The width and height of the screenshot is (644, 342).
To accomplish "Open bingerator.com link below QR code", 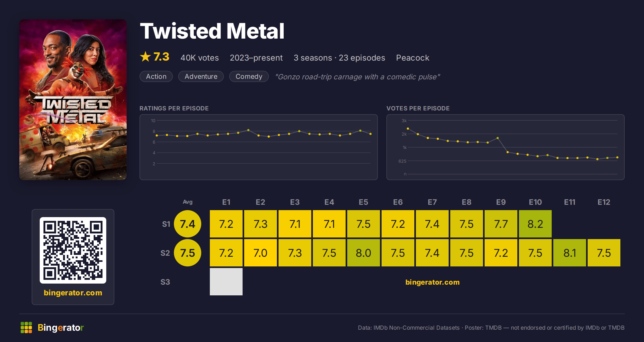I will pyautogui.click(x=73, y=293).
